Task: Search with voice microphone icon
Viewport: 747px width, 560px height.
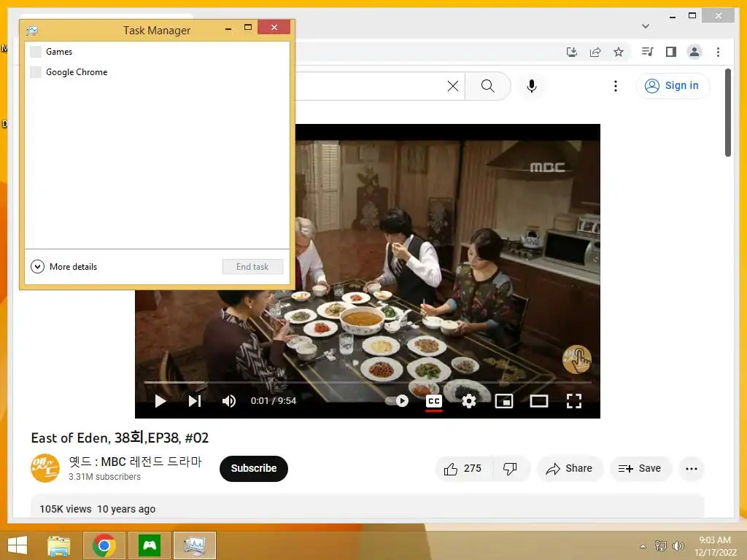Action: (x=532, y=86)
